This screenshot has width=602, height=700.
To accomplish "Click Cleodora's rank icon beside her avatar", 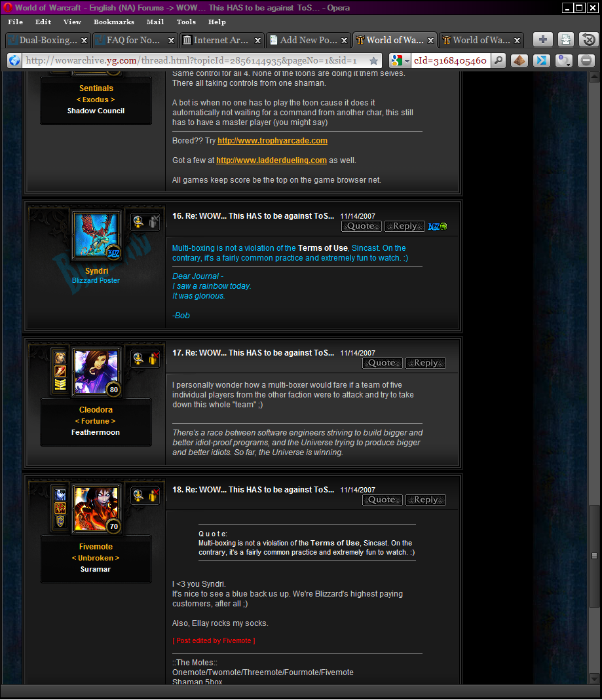I will (60, 384).
